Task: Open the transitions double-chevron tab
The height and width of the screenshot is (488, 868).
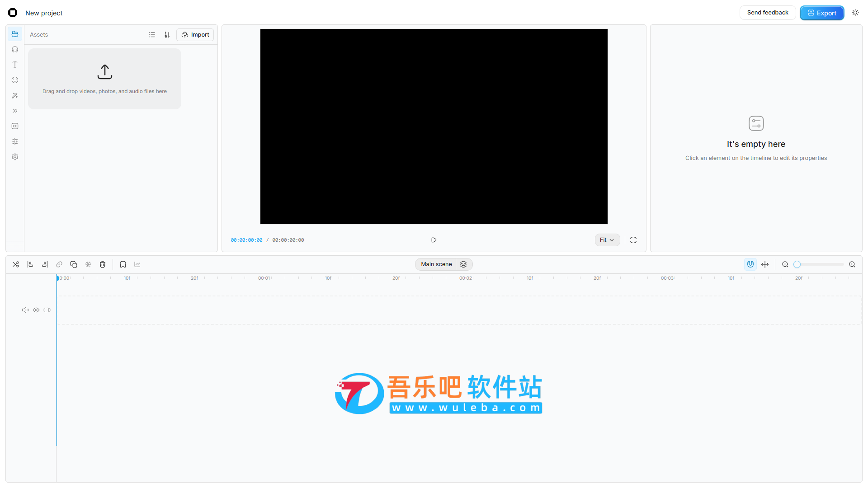Action: 15,111
